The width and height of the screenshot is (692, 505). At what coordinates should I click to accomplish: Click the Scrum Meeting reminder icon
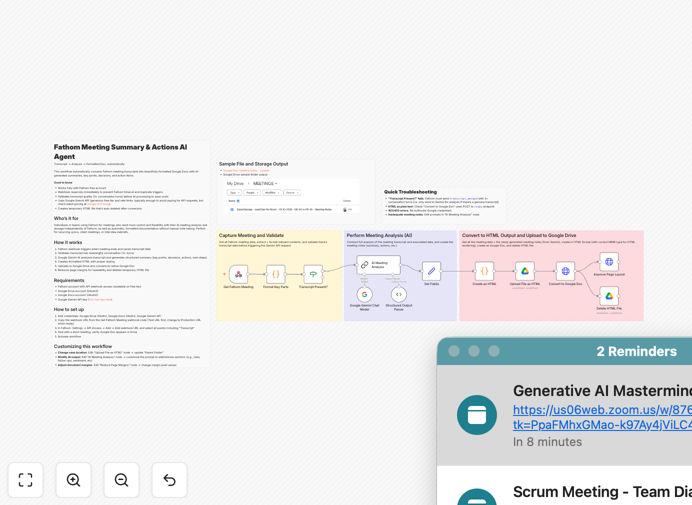click(477, 497)
